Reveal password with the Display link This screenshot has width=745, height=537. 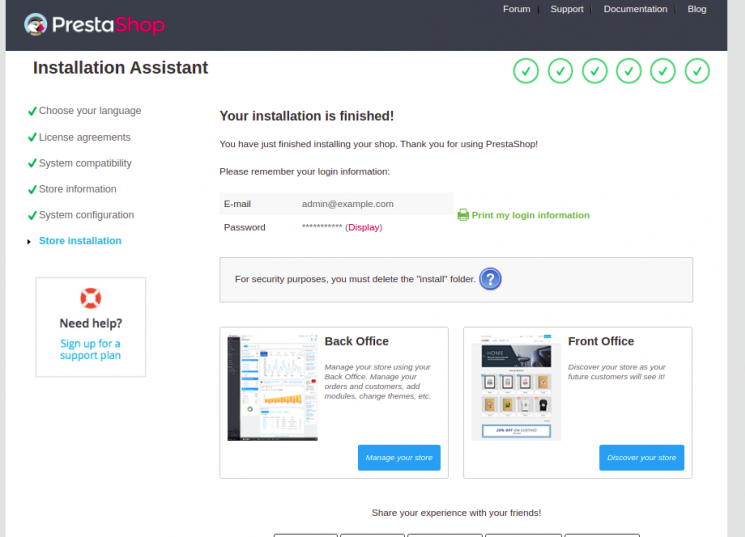click(x=364, y=228)
